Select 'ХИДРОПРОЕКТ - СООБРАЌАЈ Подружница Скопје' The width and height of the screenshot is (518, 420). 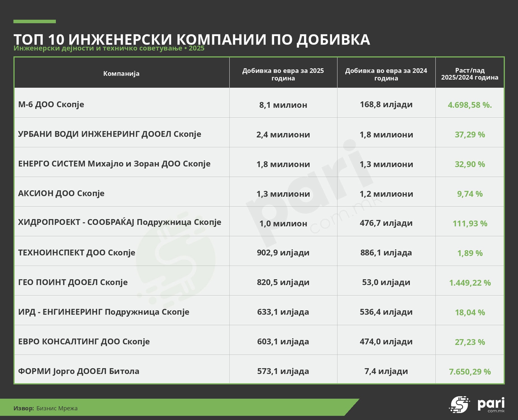[120, 222]
